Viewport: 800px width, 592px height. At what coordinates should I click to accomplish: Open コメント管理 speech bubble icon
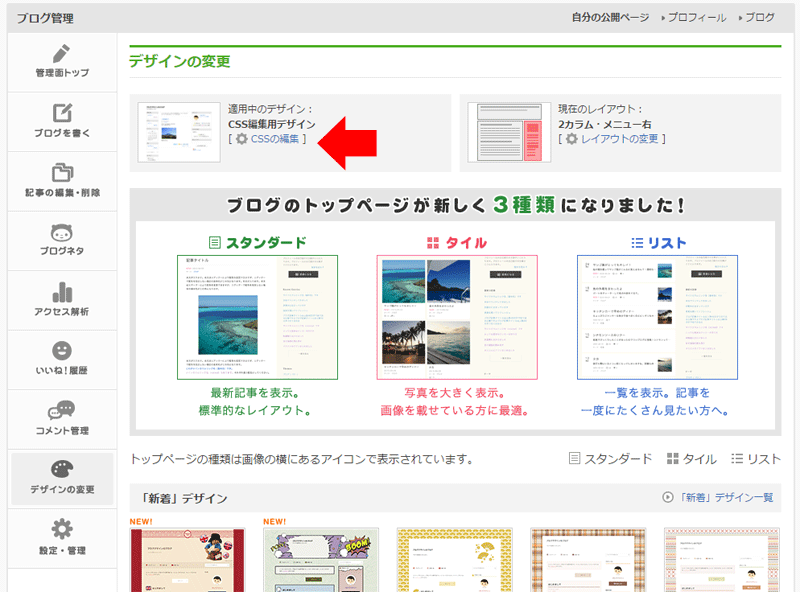[62, 410]
